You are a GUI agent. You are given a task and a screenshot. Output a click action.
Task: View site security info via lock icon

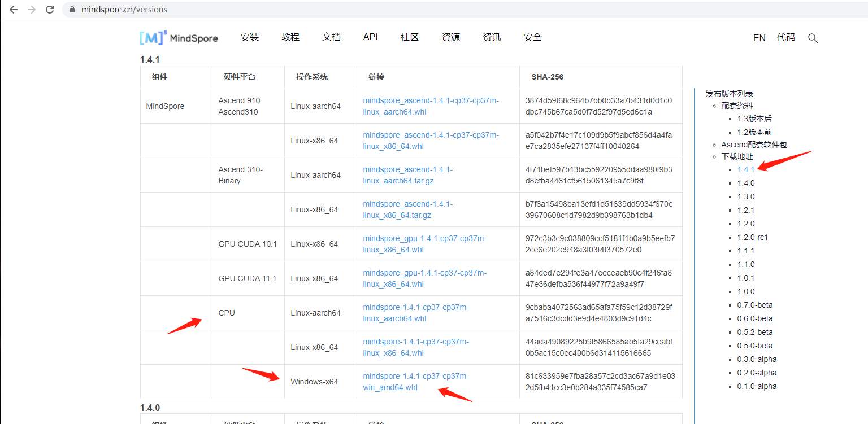click(x=72, y=10)
